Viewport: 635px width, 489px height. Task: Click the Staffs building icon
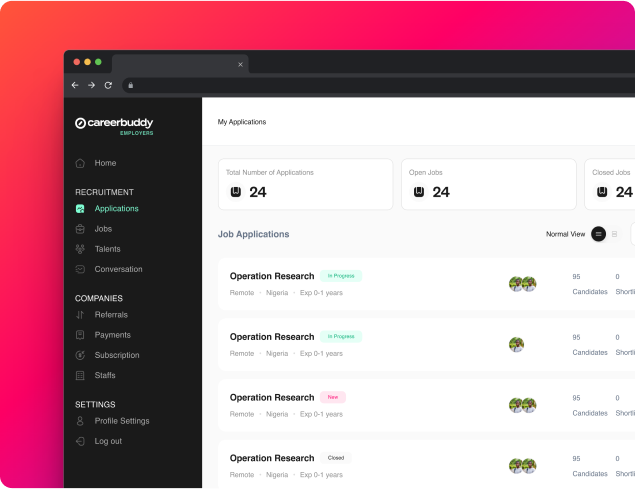click(x=80, y=376)
